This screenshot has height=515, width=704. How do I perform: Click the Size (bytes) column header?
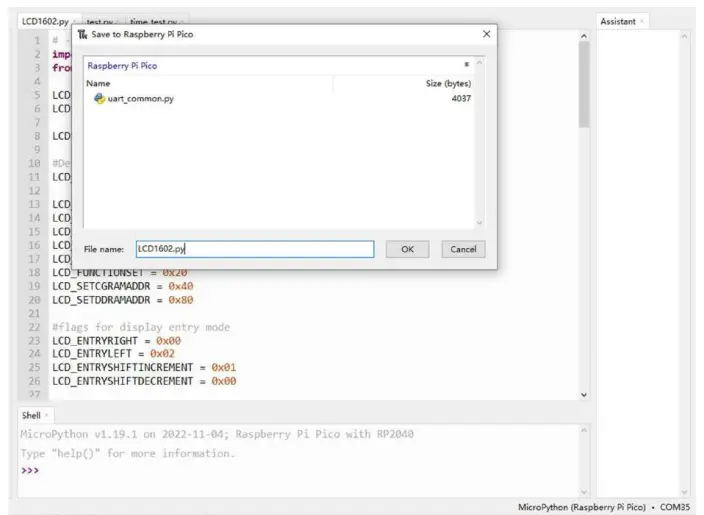coord(448,84)
